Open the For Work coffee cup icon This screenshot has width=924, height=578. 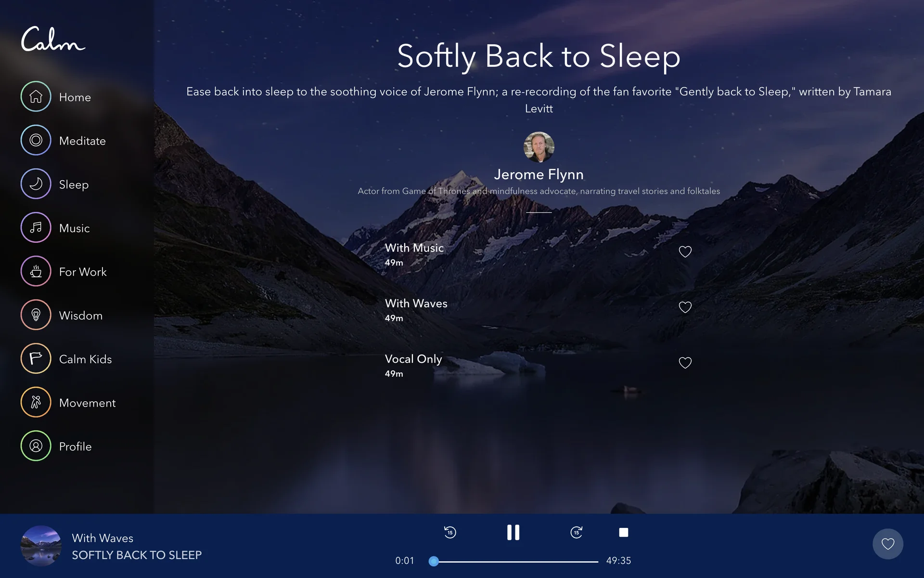(x=36, y=271)
